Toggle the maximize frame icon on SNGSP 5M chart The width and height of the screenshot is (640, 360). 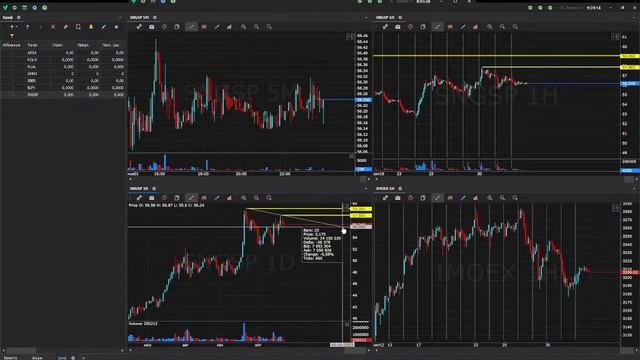pyautogui.click(x=350, y=37)
